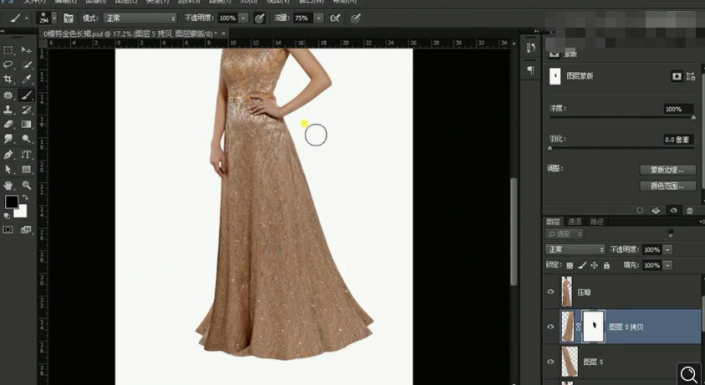Screen dimensions: 705x385
Task: Hide the 图层 5 layer
Action: click(x=551, y=362)
